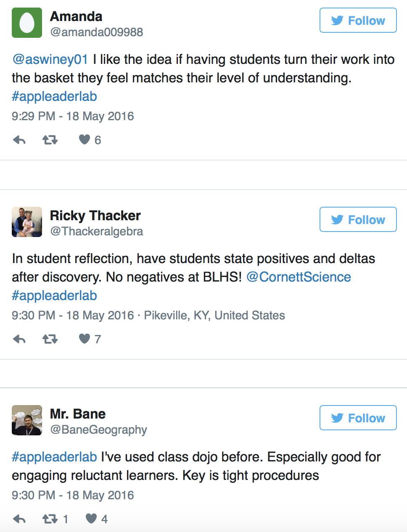The height and width of the screenshot is (532, 407).
Task: Follow Amanda's account
Action: point(358,20)
